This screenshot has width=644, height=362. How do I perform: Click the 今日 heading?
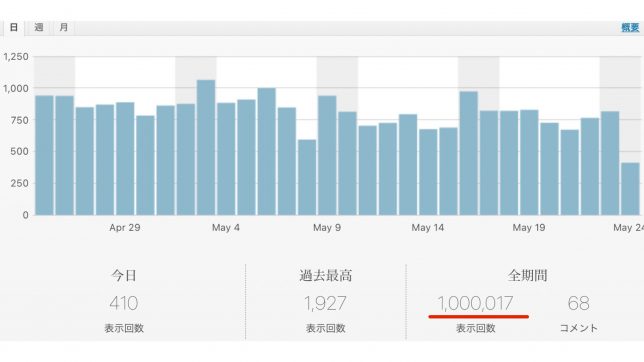tap(124, 275)
